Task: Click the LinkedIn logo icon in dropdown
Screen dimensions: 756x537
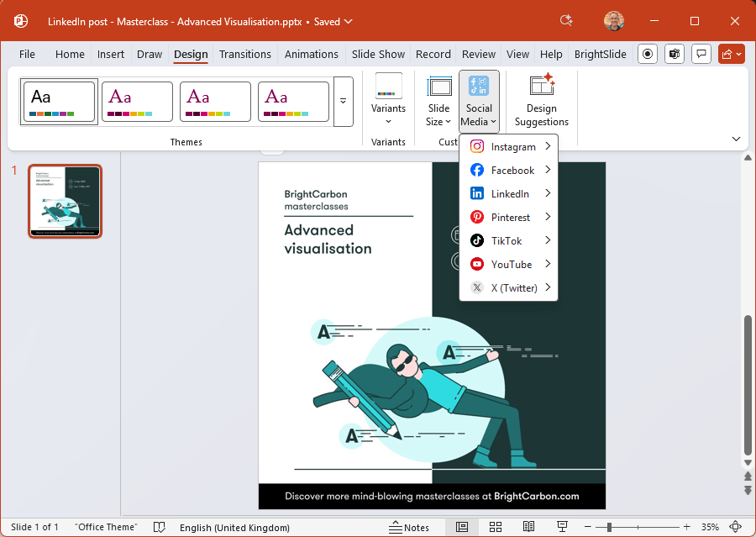Action: [477, 193]
